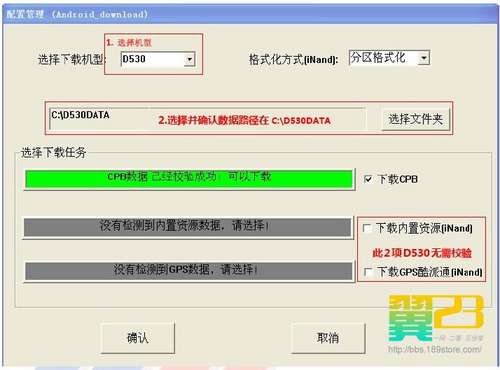Click the 格式化方式(iNand) label
500x370 pixels.
coord(294,60)
